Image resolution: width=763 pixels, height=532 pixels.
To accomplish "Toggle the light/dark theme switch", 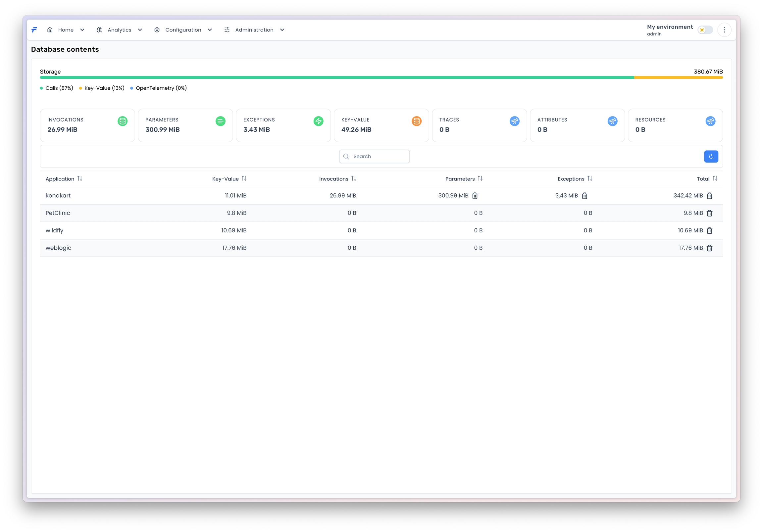I will [x=705, y=30].
